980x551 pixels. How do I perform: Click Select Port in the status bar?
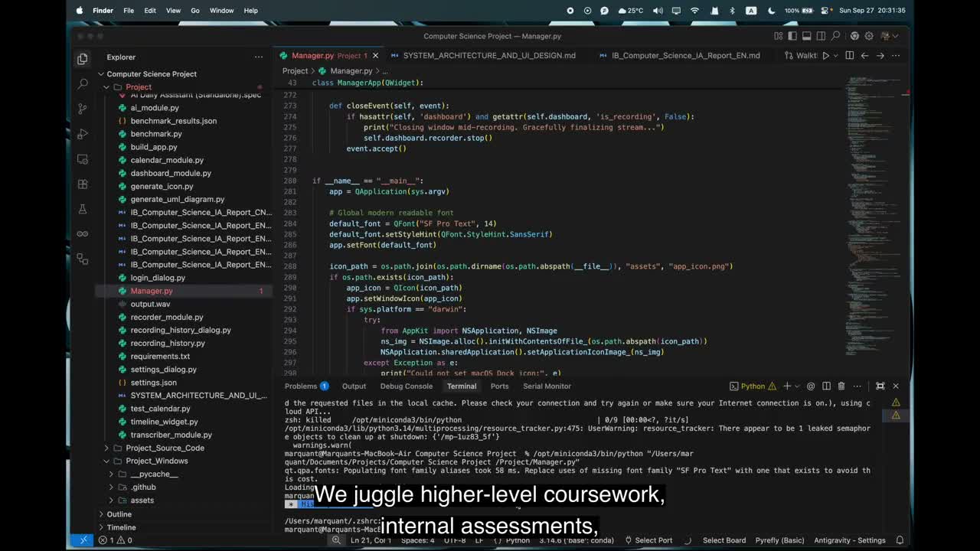(648, 540)
